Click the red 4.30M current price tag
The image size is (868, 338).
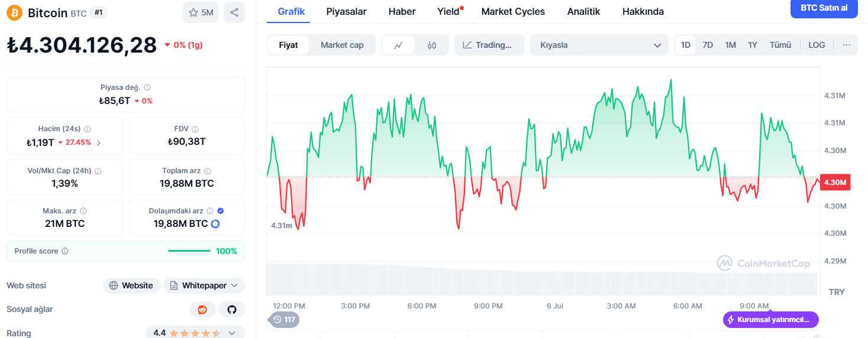834,182
